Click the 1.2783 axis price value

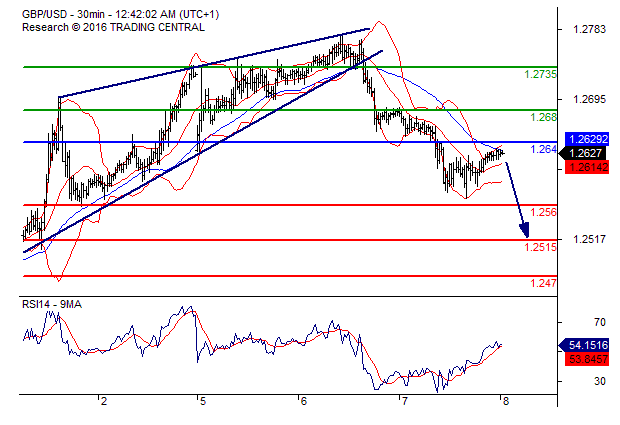pos(590,29)
